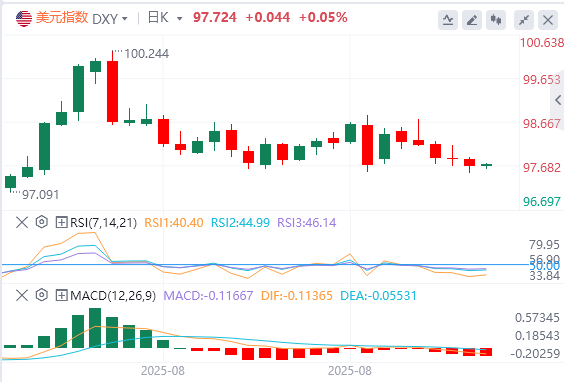Click the DEA:-0.05531 value

tap(378, 296)
